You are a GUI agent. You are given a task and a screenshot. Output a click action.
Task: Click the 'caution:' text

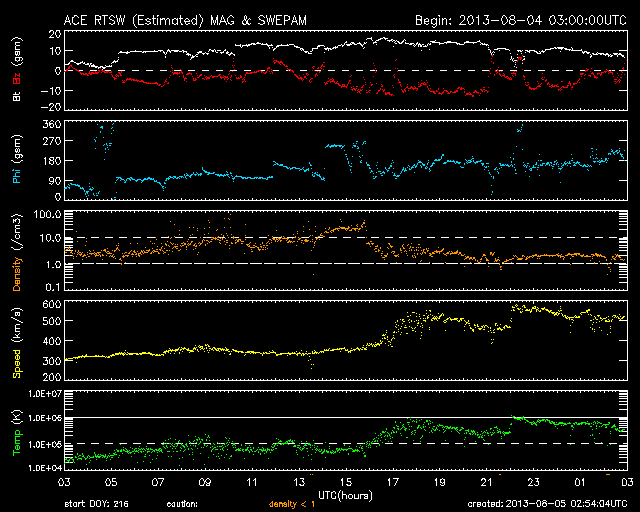pyautogui.click(x=182, y=504)
